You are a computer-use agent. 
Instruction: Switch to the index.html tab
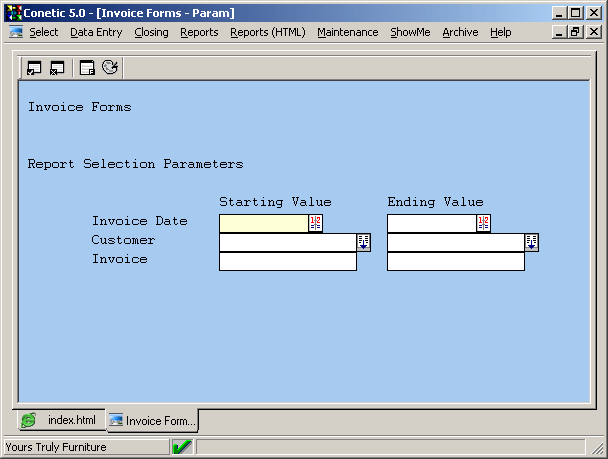[x=60, y=420]
